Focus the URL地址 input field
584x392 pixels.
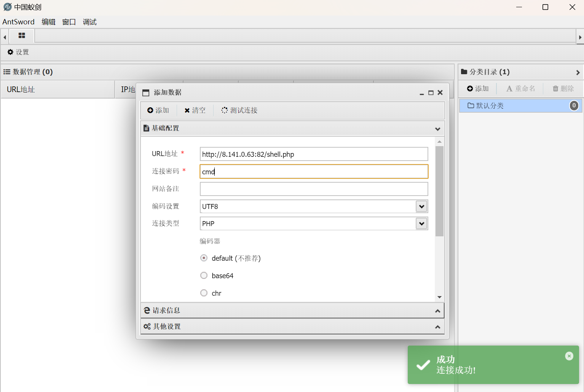click(x=314, y=154)
